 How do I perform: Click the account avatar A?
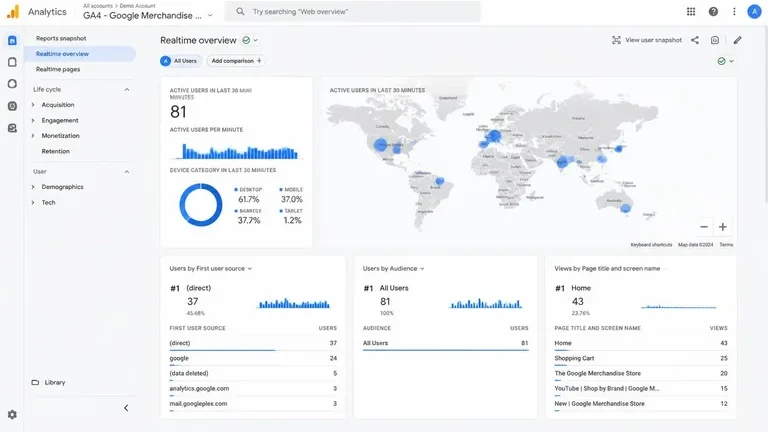tap(754, 11)
